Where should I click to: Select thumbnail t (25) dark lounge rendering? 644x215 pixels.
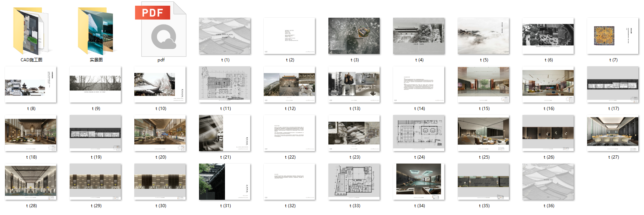point(483,133)
